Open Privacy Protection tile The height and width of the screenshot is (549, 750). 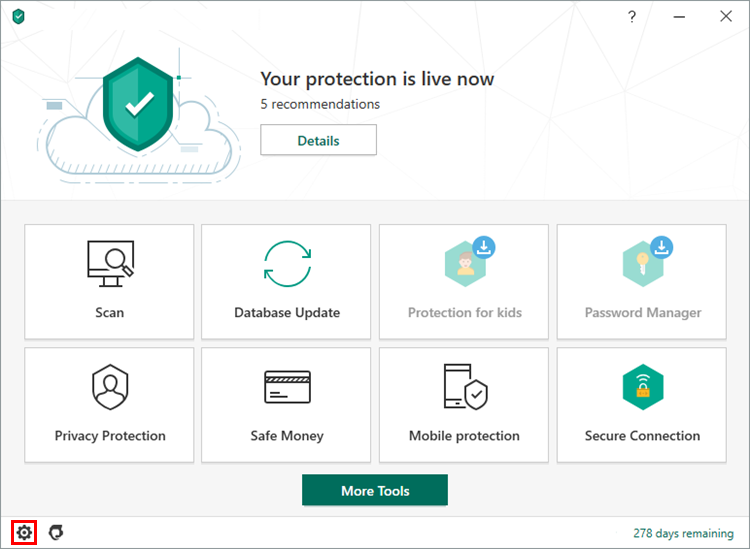pos(109,405)
